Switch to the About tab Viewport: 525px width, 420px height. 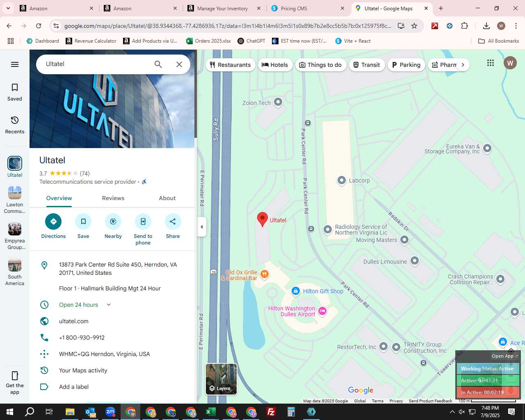tap(167, 198)
